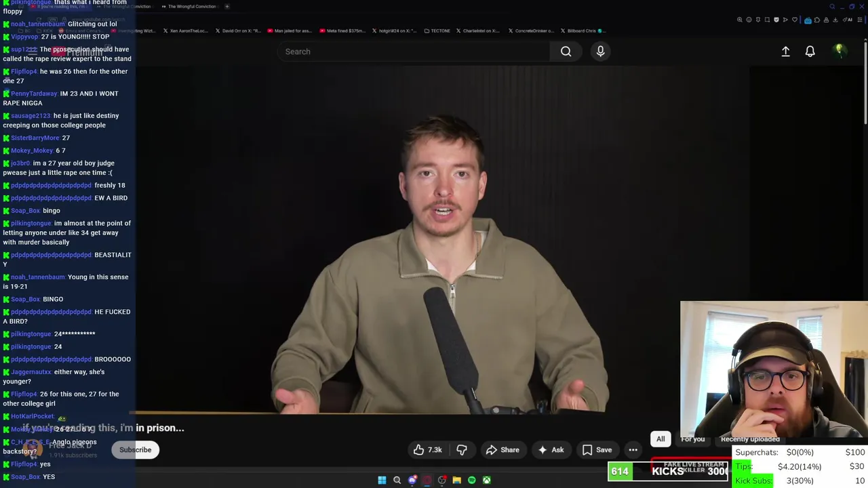Open more actions three-dot menu
Screen dimensions: 868x488
633,450
